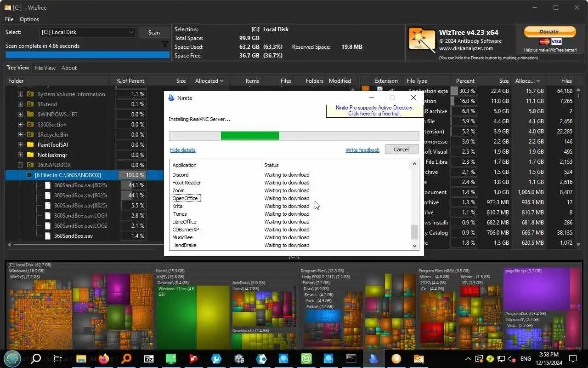The height and width of the screenshot is (368, 588).
Task: Open the command prompt taskbar icon
Action: [351, 359]
